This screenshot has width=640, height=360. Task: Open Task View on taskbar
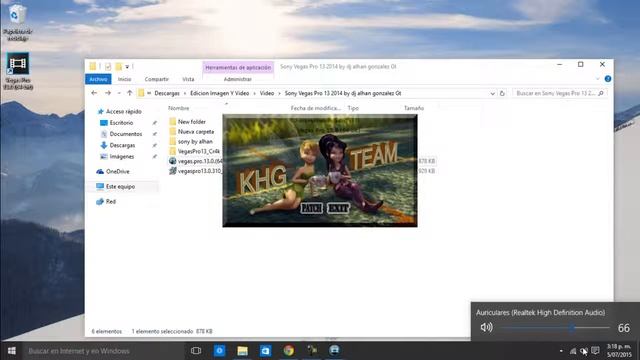pyautogui.click(x=196, y=351)
